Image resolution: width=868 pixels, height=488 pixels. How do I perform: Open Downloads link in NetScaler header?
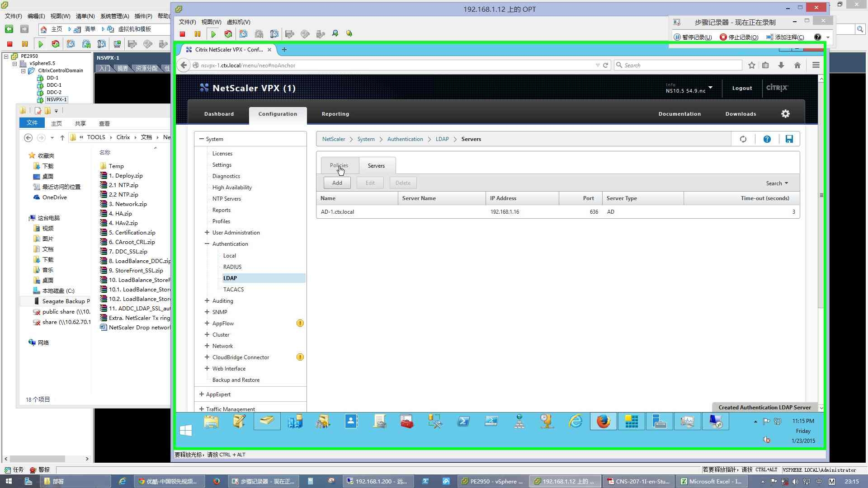(741, 114)
